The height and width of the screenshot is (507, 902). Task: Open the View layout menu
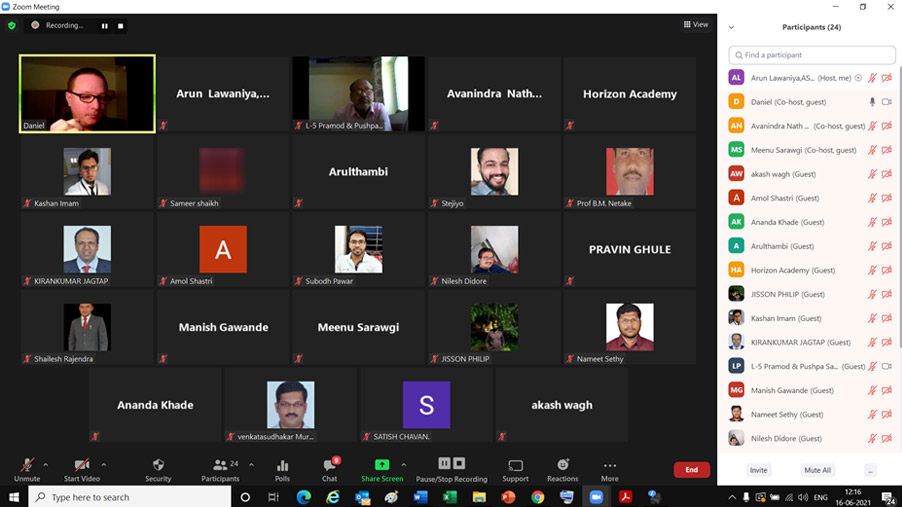(x=696, y=25)
